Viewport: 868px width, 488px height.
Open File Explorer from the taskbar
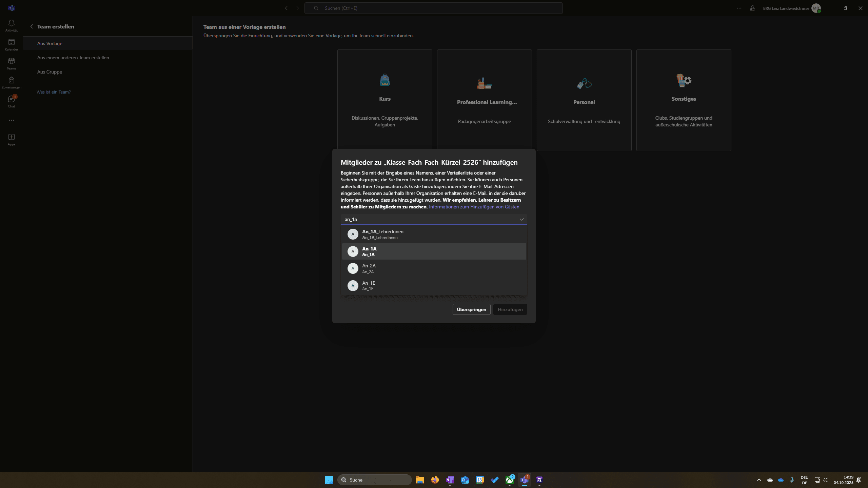tap(420, 480)
